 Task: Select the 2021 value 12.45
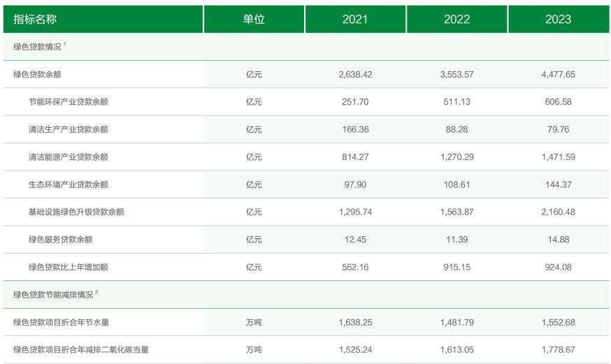(355, 240)
